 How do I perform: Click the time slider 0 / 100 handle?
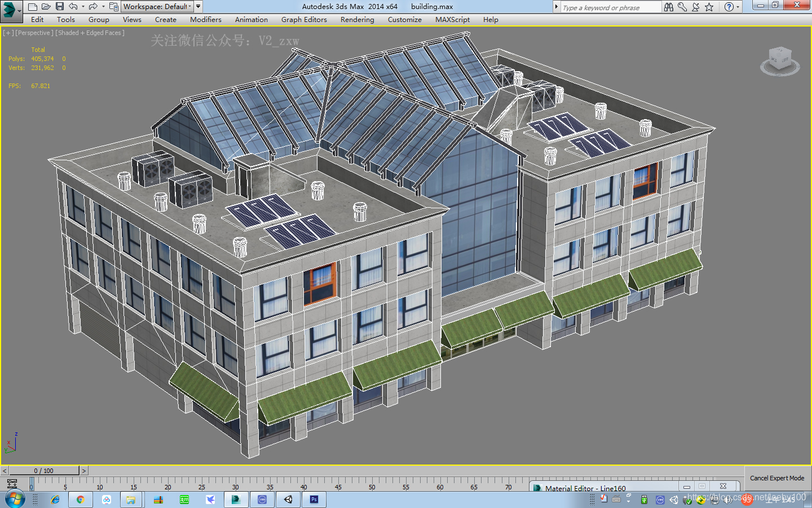(44, 471)
